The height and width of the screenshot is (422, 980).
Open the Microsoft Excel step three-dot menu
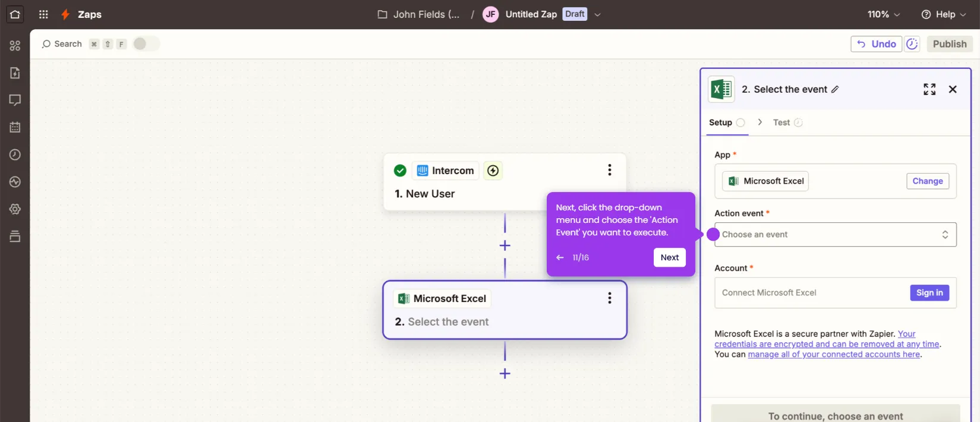point(609,298)
